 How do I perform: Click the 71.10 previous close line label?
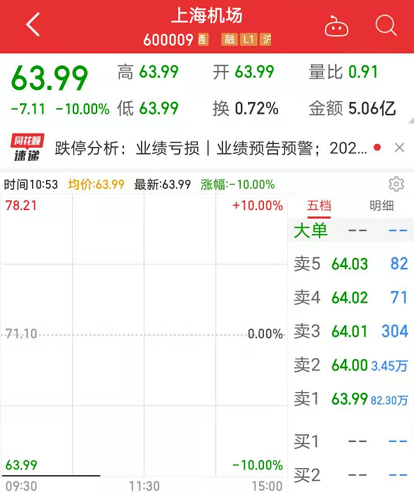[x=21, y=333]
